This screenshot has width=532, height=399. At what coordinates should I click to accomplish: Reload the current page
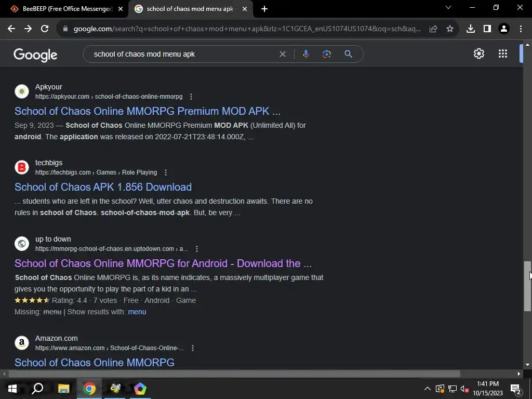click(45, 29)
